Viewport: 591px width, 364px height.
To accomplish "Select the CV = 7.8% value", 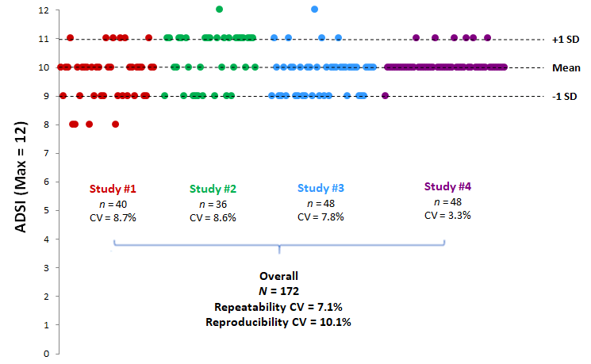I will (320, 216).
